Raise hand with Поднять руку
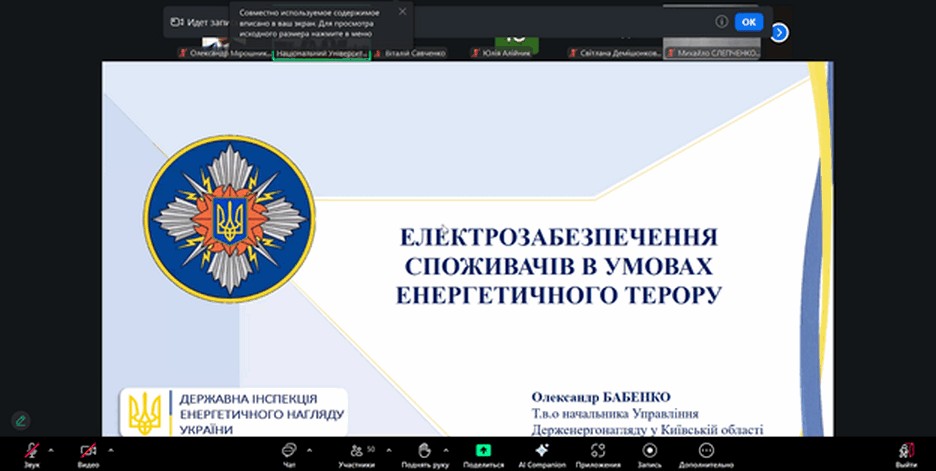Image resolution: width=936 pixels, height=471 pixels. pyautogui.click(x=423, y=453)
